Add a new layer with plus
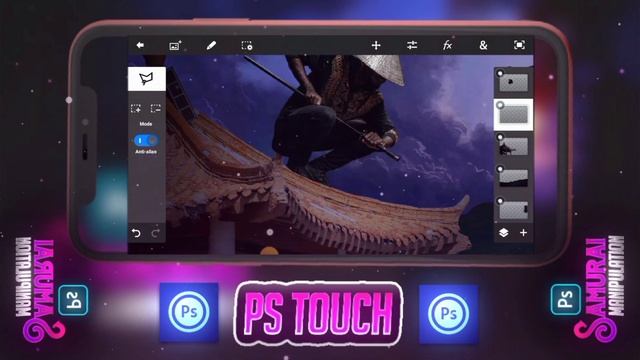The width and height of the screenshot is (640, 360). [x=523, y=233]
